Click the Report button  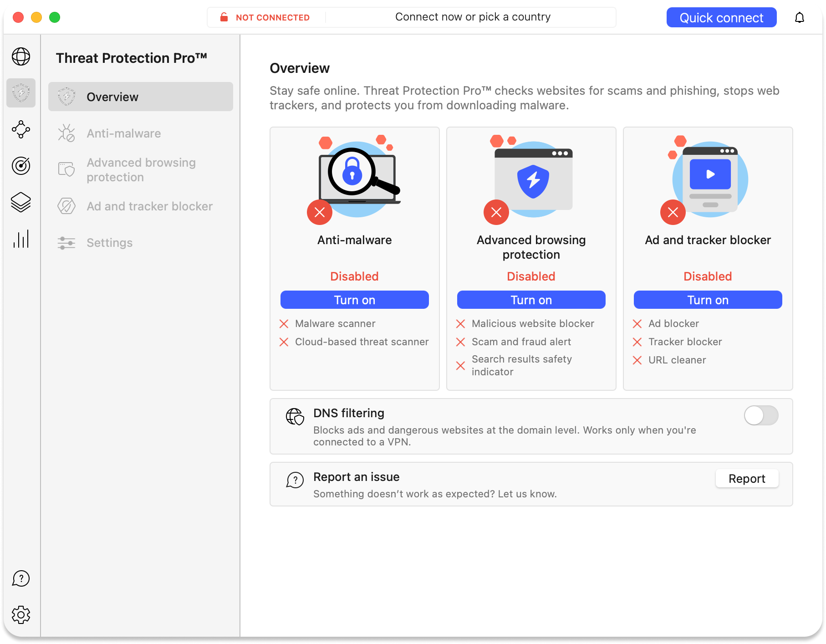(747, 479)
